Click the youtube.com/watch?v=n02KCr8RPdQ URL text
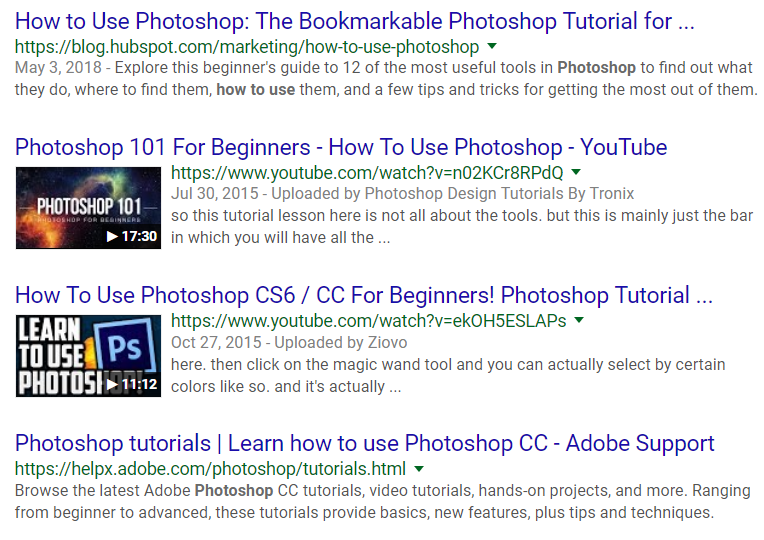This screenshot has height=540, width=764. [367, 173]
